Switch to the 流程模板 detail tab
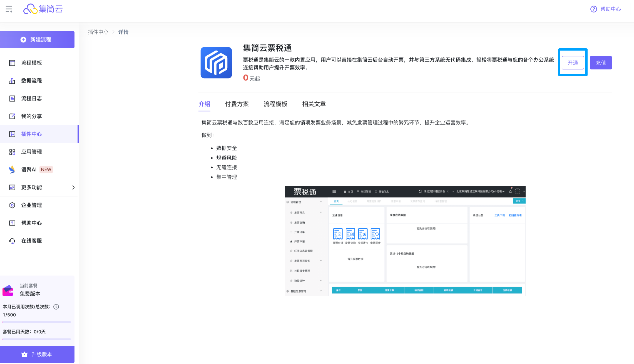The image size is (634, 364). pyautogui.click(x=275, y=104)
